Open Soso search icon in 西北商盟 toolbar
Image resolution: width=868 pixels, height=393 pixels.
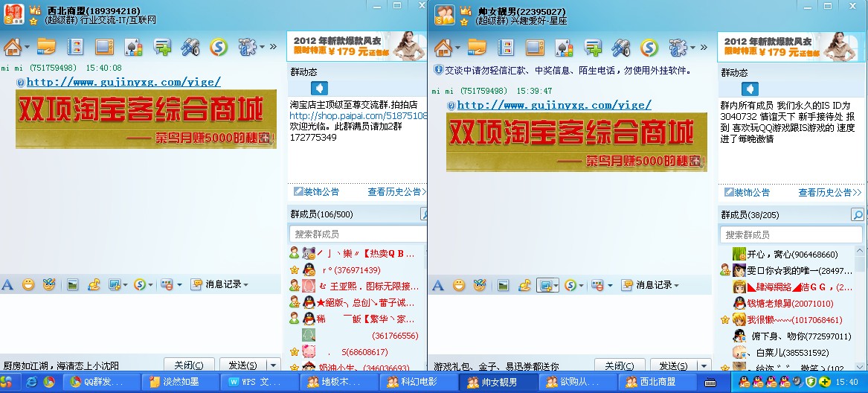(x=219, y=47)
